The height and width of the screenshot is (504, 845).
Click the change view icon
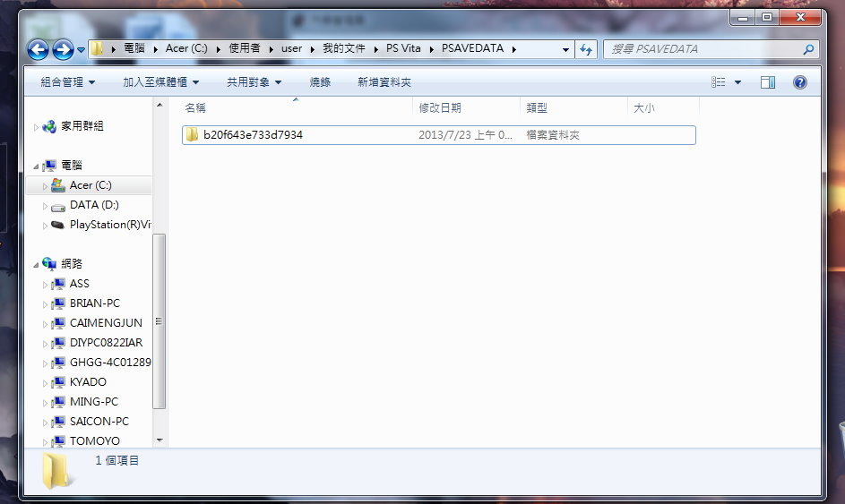(718, 82)
